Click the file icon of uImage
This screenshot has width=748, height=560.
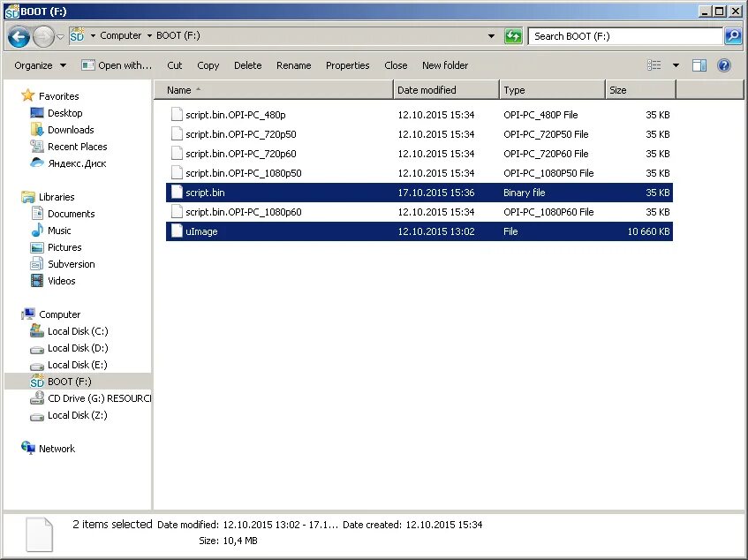click(177, 231)
